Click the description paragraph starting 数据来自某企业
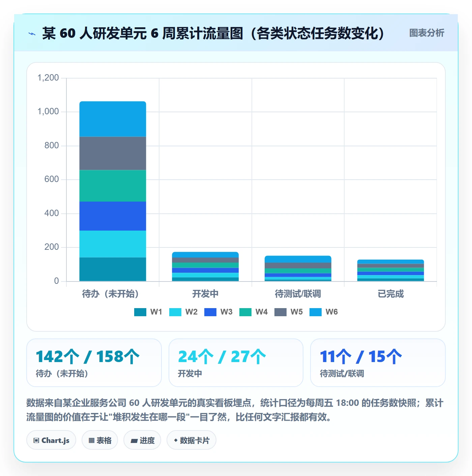 pos(235,410)
